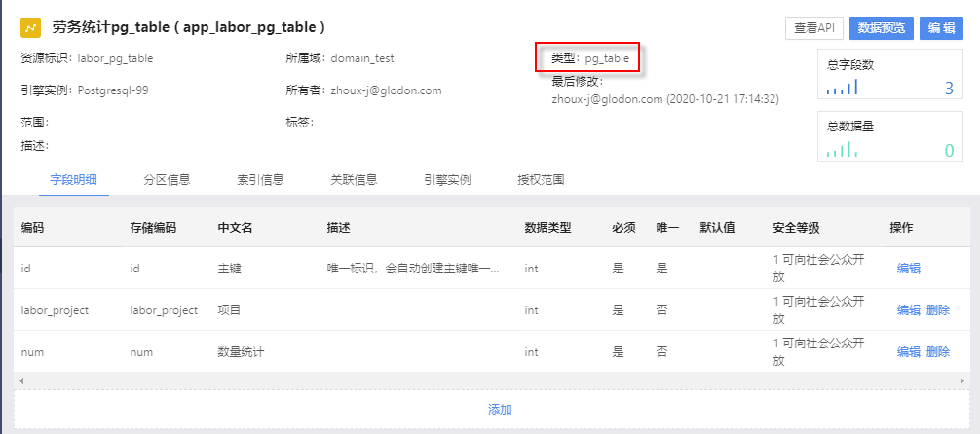
Task: Delete the num field row
Action: (x=938, y=352)
